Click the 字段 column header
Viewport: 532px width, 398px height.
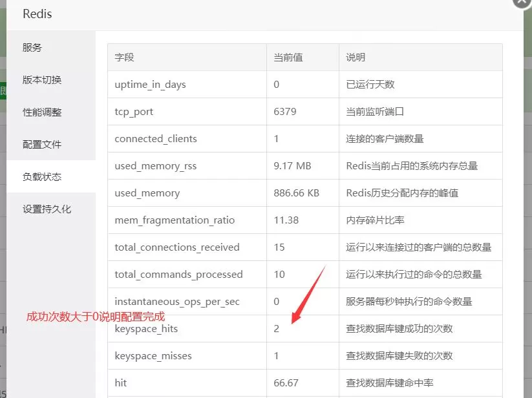point(124,58)
